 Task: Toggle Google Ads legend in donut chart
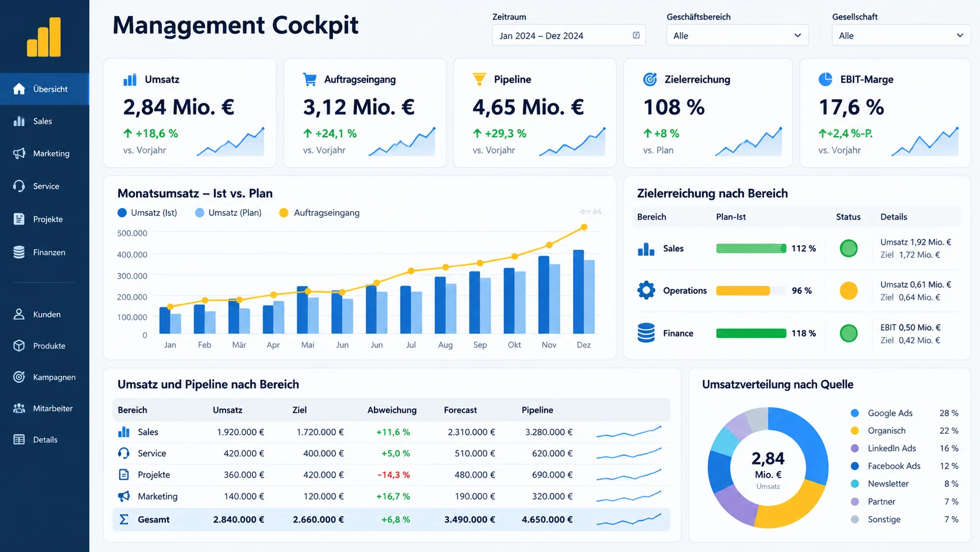[904, 414]
